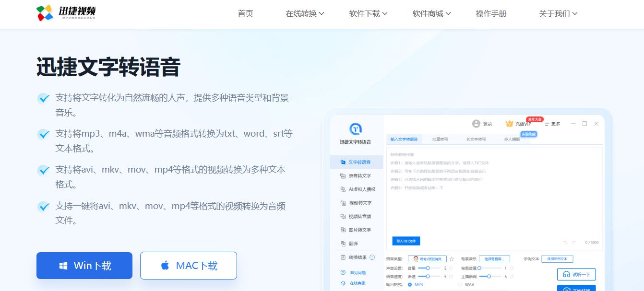Open 常见问题 help link in sidebar
Screen dimensions: 644x291
pyautogui.click(x=354, y=272)
